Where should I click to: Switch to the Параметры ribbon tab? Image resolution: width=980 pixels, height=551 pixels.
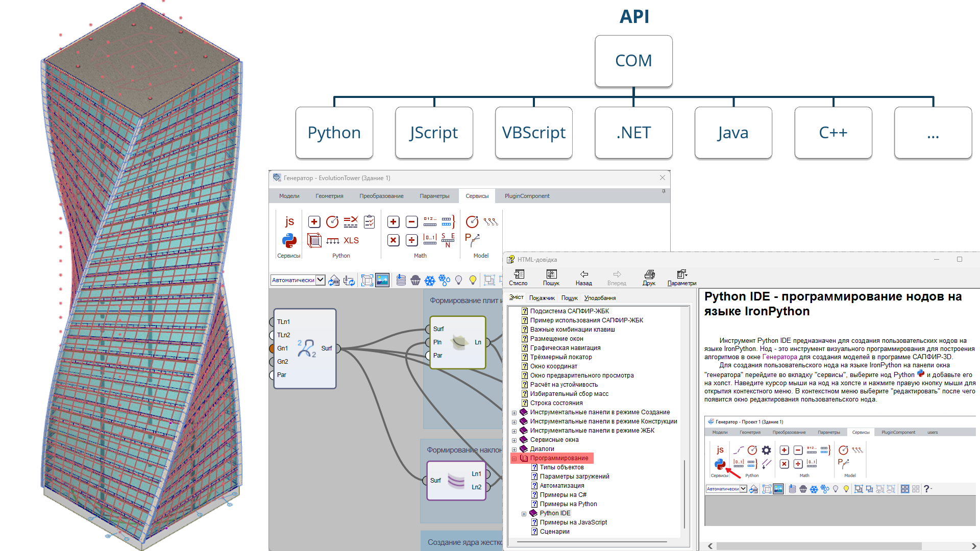tap(434, 196)
